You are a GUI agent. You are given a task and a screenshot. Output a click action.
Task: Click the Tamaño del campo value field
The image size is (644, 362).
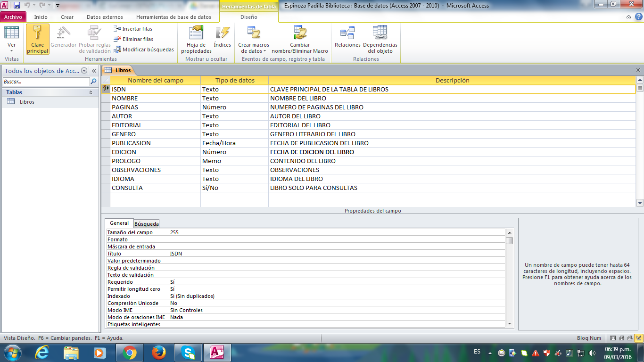(x=337, y=232)
